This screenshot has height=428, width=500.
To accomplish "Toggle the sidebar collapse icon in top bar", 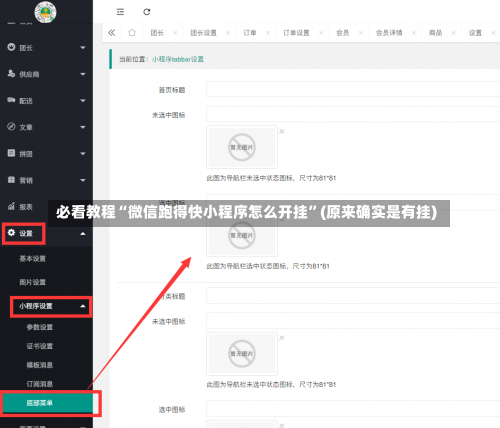I will [x=120, y=12].
